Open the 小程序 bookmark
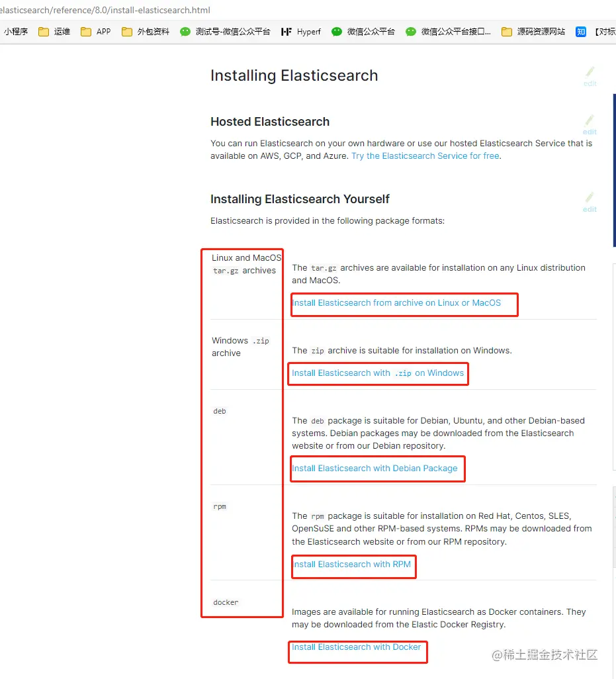 [x=16, y=32]
